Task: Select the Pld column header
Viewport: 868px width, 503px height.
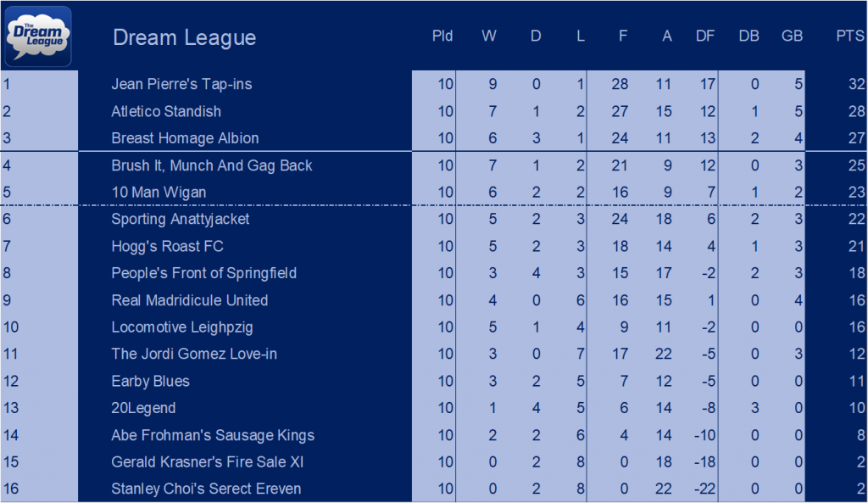Action: click(x=442, y=36)
